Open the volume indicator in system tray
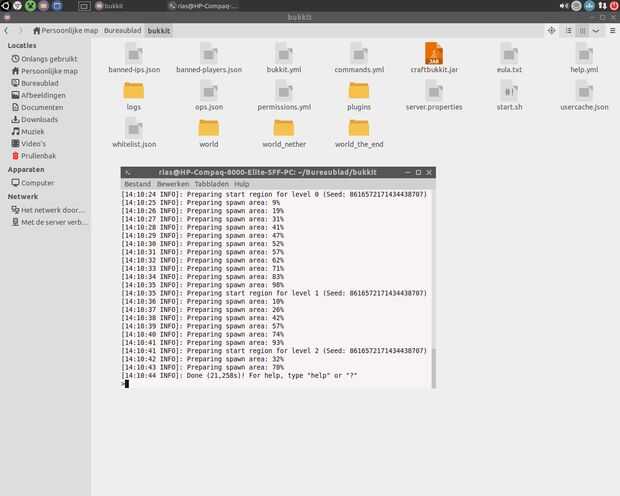Viewport: 620px width, 496px height. point(563,6)
